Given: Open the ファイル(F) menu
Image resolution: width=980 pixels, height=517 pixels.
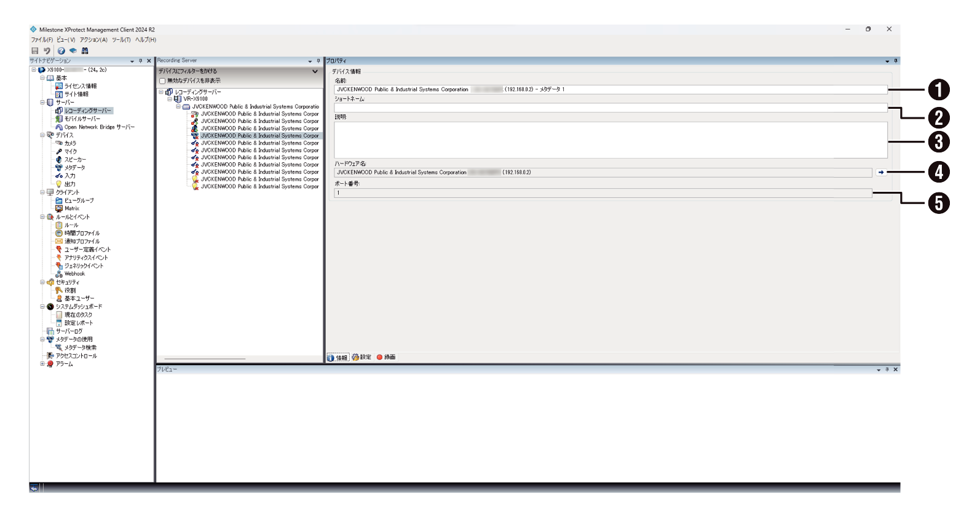Looking at the screenshot, I should 42,39.
